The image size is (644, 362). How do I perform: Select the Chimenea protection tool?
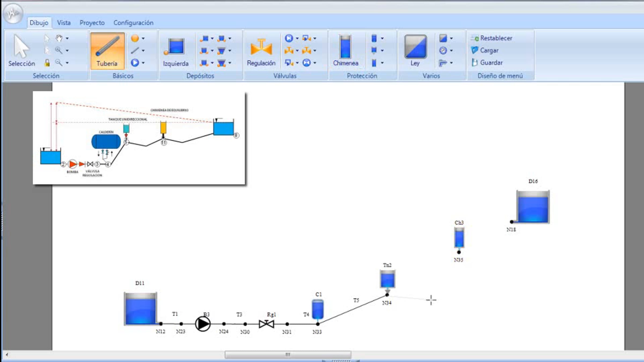346,51
